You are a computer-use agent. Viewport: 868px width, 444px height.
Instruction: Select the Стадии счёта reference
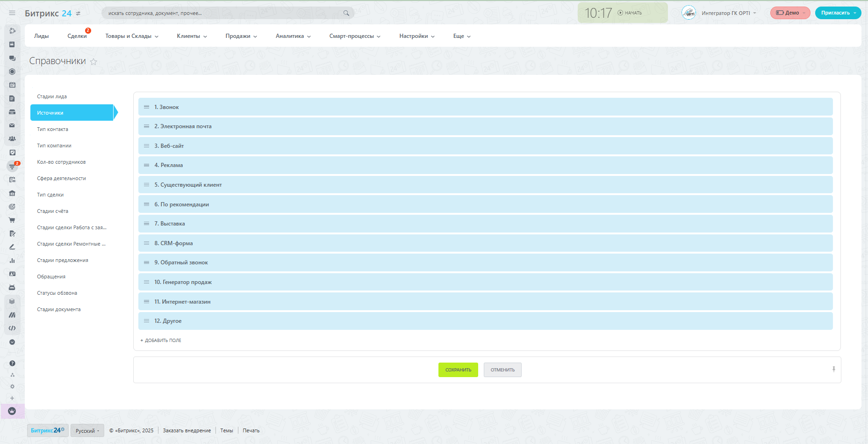click(x=52, y=211)
